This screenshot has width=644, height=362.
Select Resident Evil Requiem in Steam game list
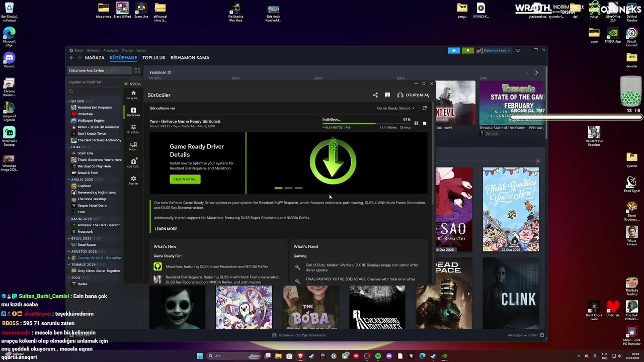[x=94, y=108]
